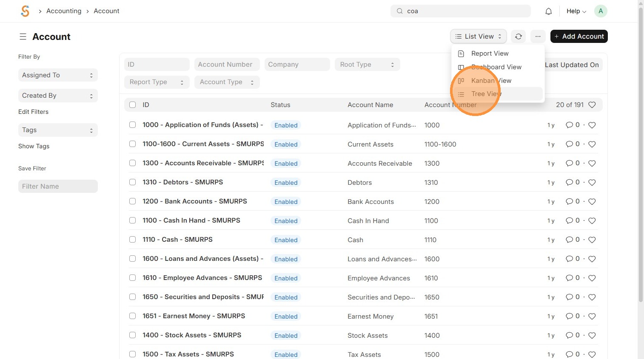Like the 1310 Debtors row heart

[592, 183]
